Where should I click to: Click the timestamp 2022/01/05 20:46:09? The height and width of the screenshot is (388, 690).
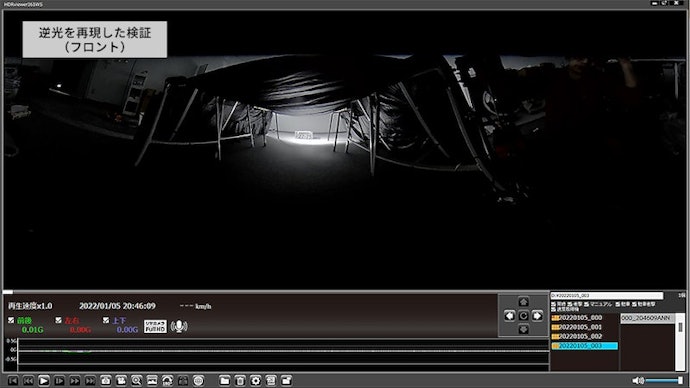(x=117, y=306)
